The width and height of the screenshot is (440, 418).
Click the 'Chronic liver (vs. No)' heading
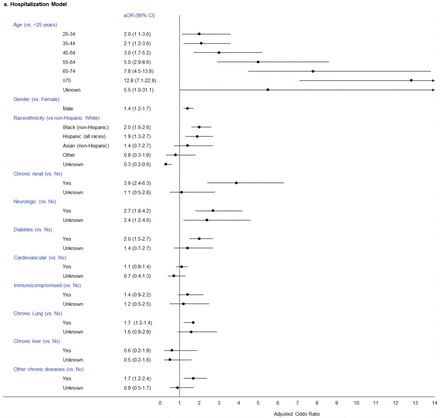37,341
